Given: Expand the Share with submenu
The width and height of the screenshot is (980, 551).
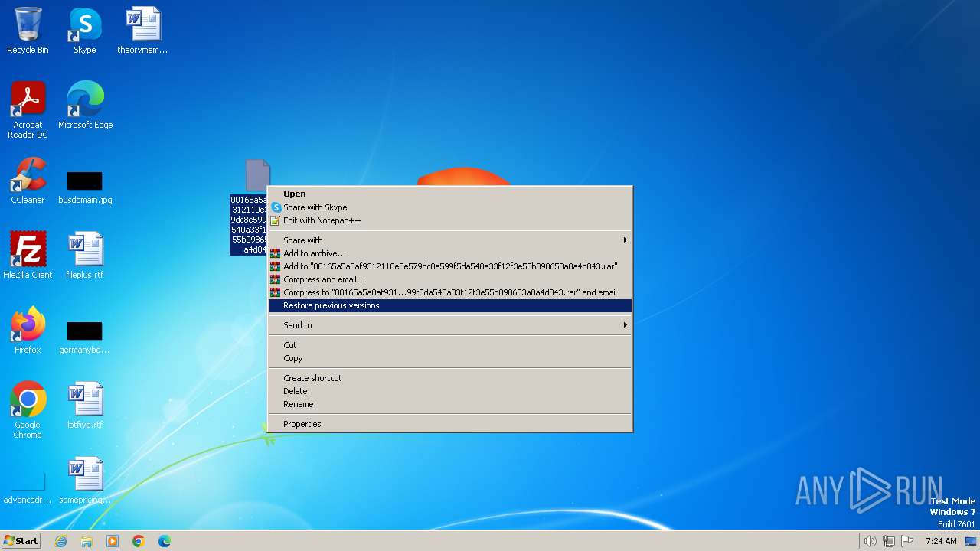Looking at the screenshot, I should (450, 240).
